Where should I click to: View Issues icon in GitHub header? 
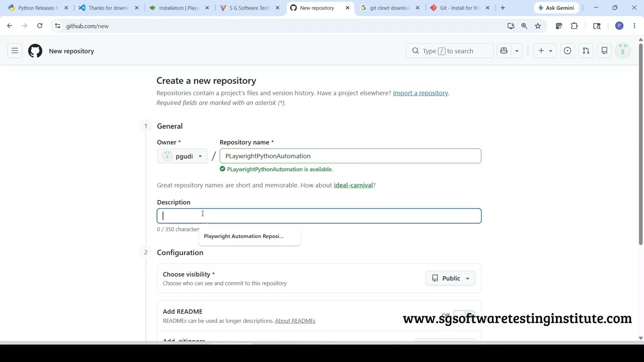568,51
